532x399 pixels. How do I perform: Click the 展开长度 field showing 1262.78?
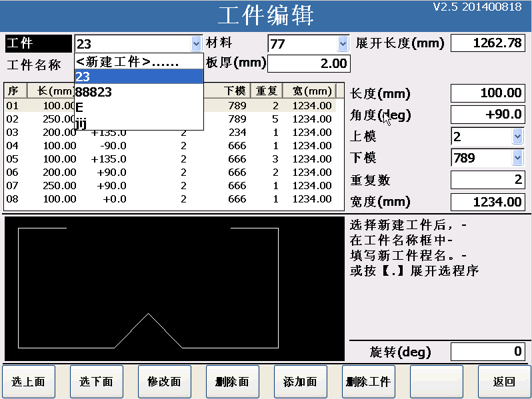click(x=488, y=43)
